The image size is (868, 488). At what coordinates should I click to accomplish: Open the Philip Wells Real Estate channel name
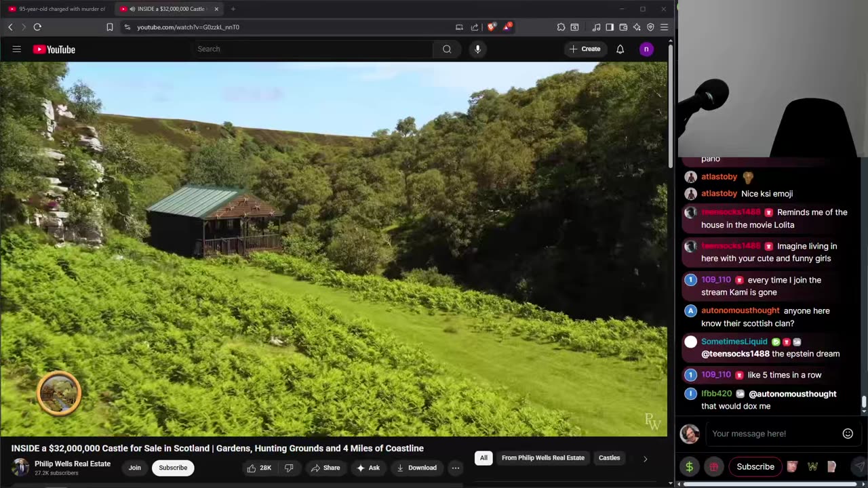pyautogui.click(x=73, y=464)
